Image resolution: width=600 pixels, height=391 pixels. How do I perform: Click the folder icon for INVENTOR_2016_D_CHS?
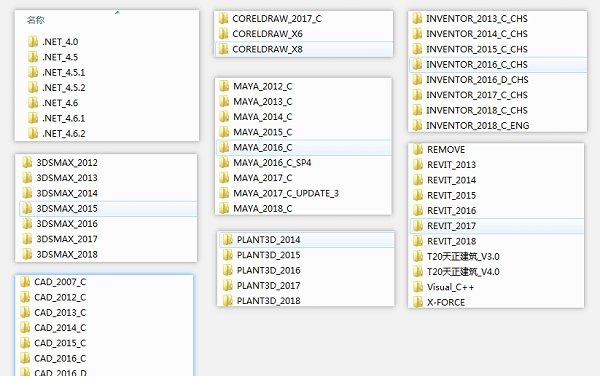point(417,80)
